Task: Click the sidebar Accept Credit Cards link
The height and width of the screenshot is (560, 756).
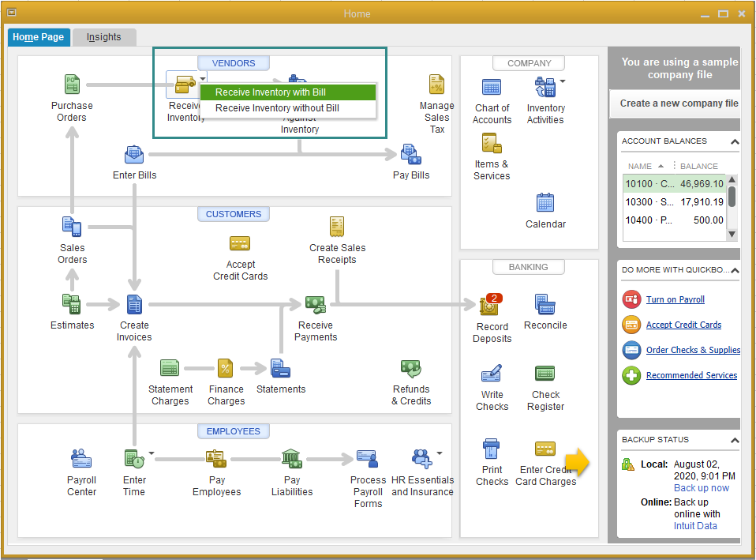Action: click(x=683, y=325)
